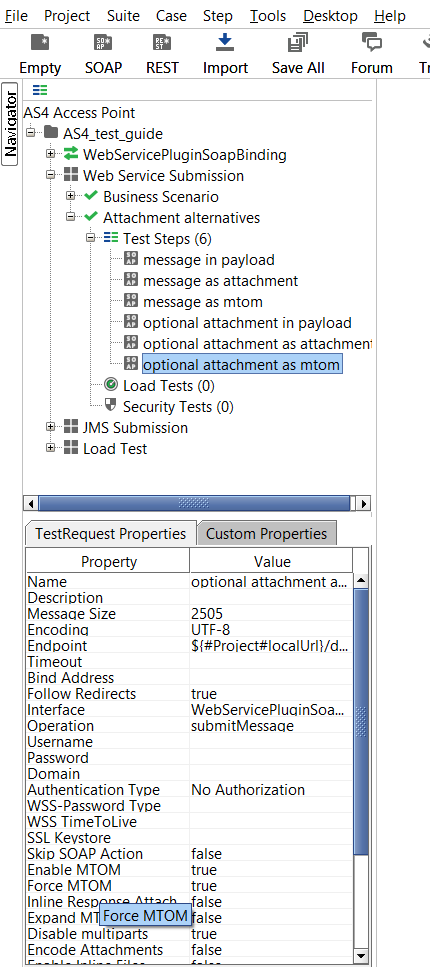Viewport: 430px width, 967px height.
Task: Open the Forum toolbar icon
Action: coord(371,43)
